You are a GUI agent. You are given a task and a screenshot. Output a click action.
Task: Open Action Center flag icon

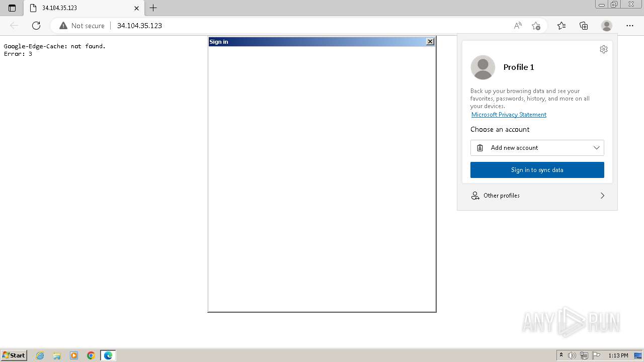[596, 355]
